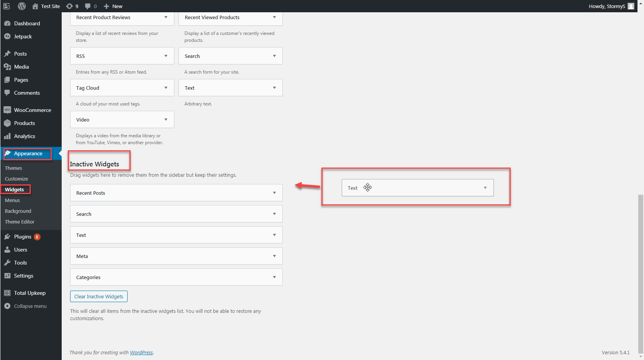Image resolution: width=644 pixels, height=360 pixels.
Task: Expand the Tag Cloud widget arrow
Action: click(166, 88)
